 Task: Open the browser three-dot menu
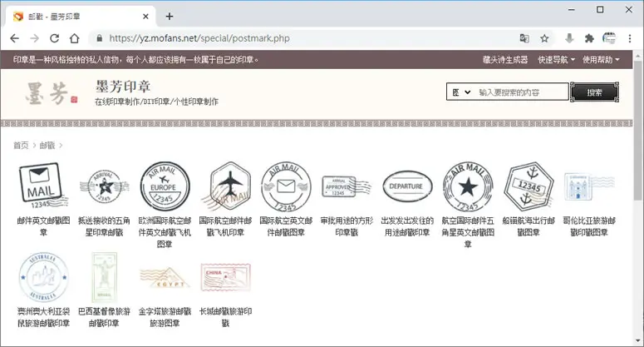tap(630, 38)
